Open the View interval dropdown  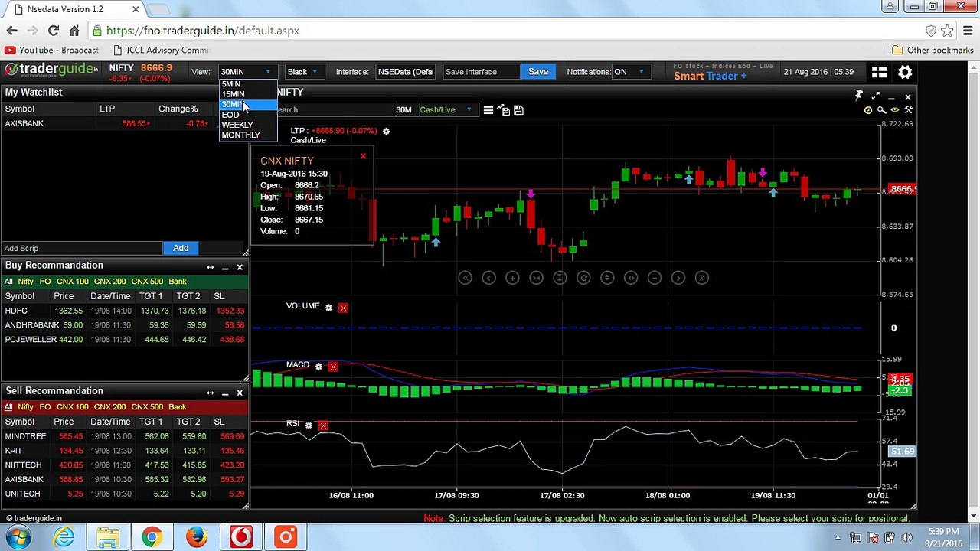point(247,72)
